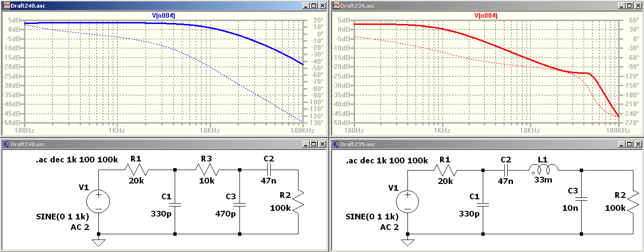644x252 pixels.
Task: Click the AC 2 label in Draft240 schematic
Action: pyautogui.click(x=80, y=228)
